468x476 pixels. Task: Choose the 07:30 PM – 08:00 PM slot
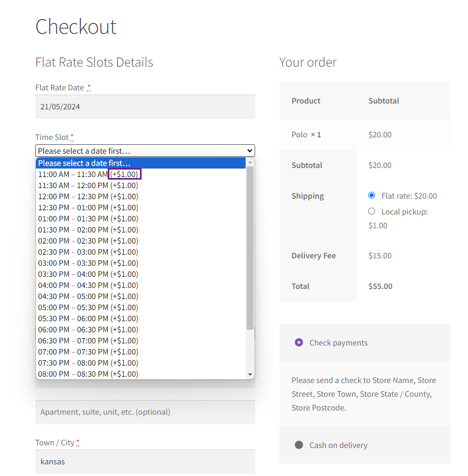click(x=141, y=363)
